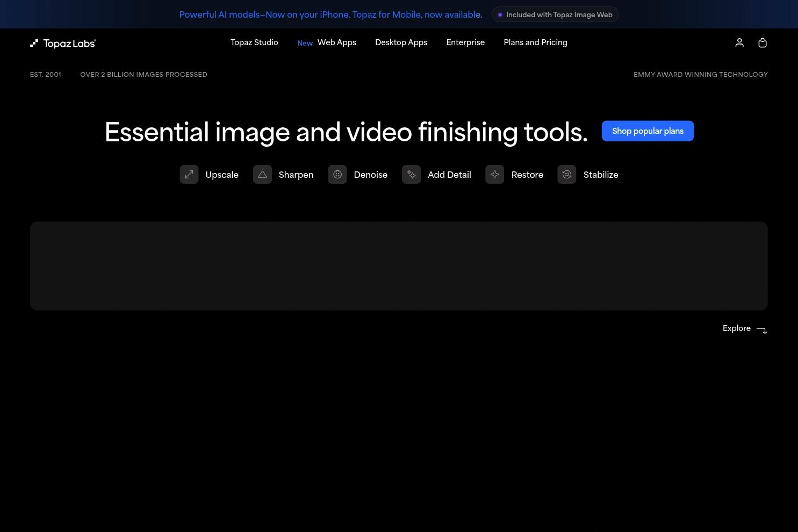This screenshot has width=798, height=532.
Task: Click EMMY AWARD WINNING TECHNOLOGY text
Action: coord(701,75)
